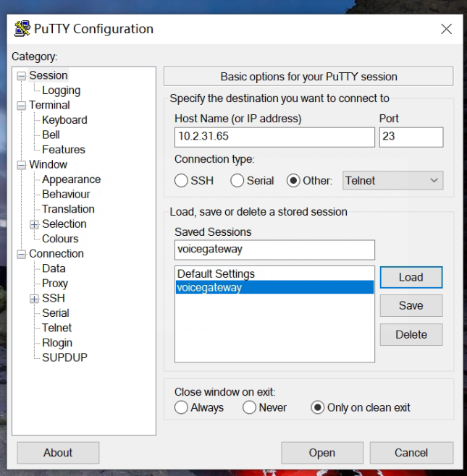Close the PuTTY Configuration dialog

pos(446,29)
